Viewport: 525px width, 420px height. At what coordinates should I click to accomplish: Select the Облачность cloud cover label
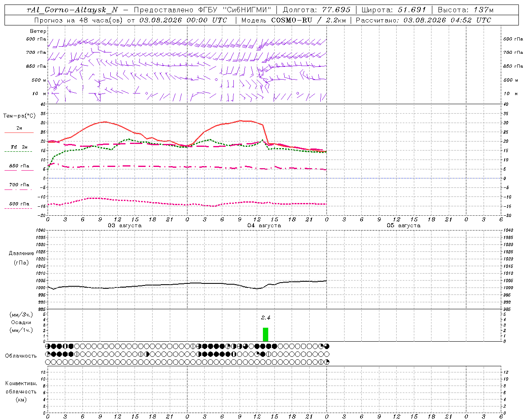[x=21, y=356]
